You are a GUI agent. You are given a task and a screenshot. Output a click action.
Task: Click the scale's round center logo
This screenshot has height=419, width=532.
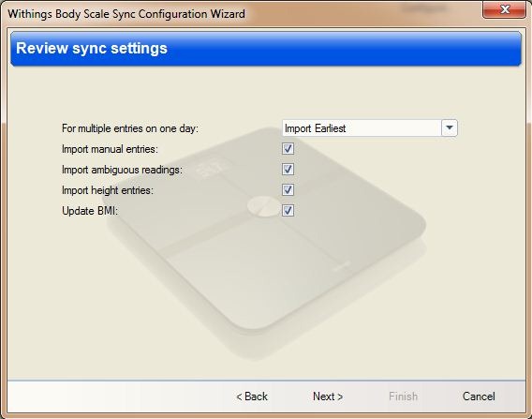coord(264,206)
